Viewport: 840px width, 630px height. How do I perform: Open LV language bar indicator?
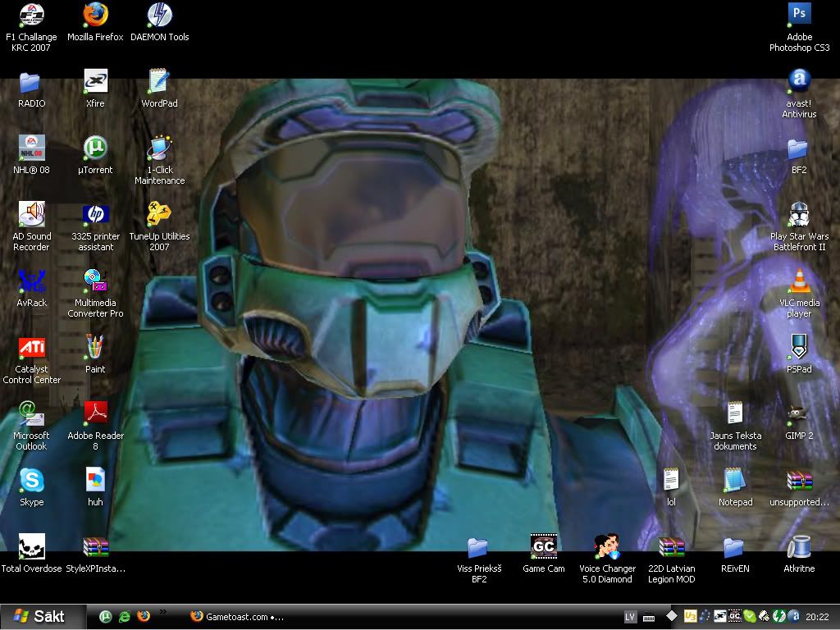tap(630, 617)
